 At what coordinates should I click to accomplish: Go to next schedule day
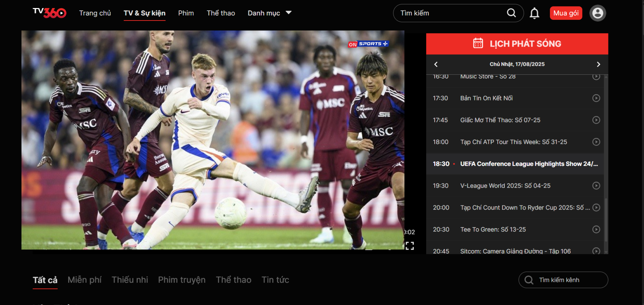pyautogui.click(x=598, y=64)
